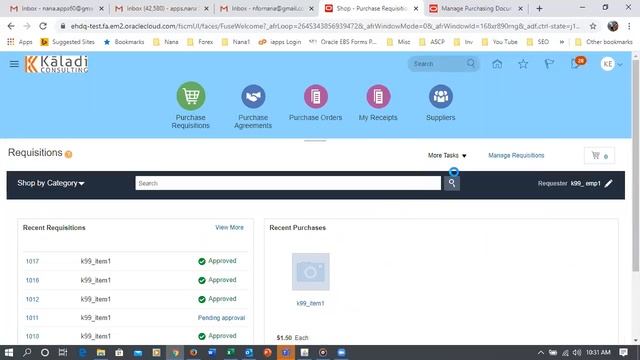Go back in browser history
640x360 pixels.
(x=11, y=26)
